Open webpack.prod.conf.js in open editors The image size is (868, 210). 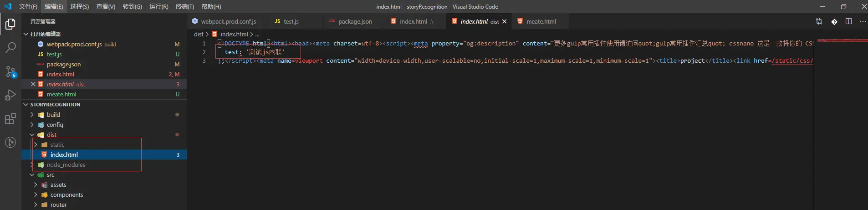click(x=104, y=44)
